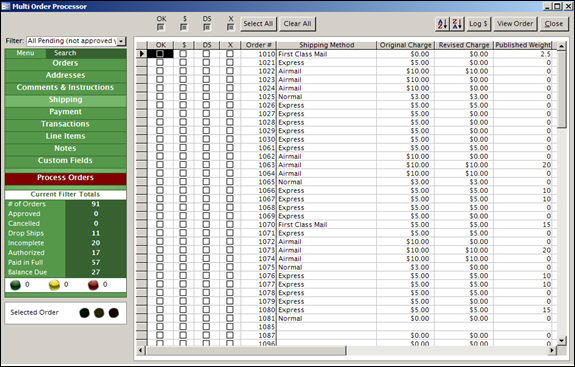Sort orders ascending with A-Z icon
575x367 pixels.
click(x=442, y=24)
